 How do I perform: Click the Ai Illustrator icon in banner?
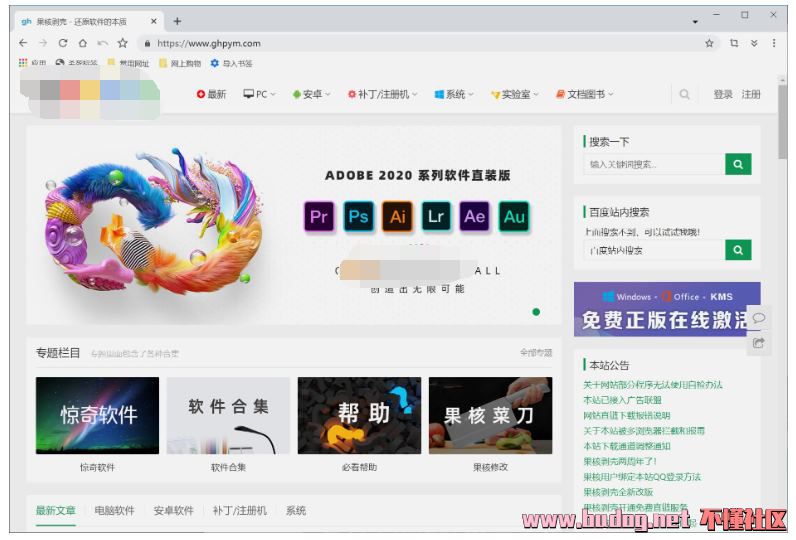click(x=397, y=216)
